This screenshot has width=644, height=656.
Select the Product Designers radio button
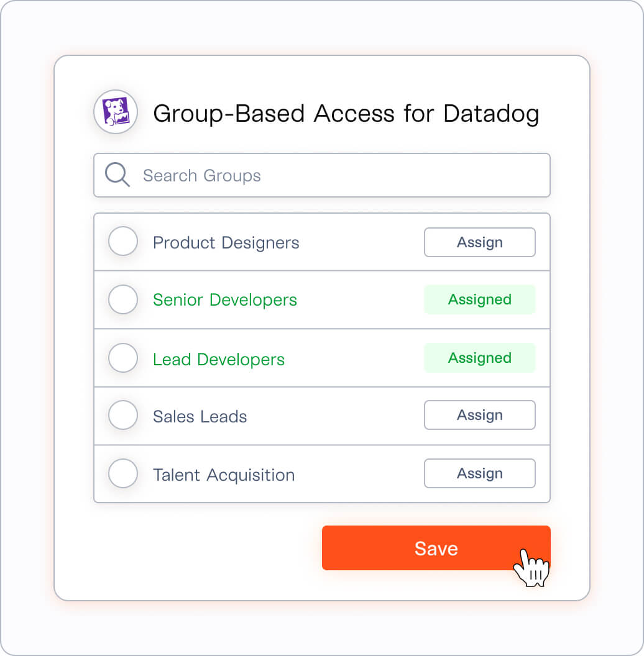tap(123, 242)
